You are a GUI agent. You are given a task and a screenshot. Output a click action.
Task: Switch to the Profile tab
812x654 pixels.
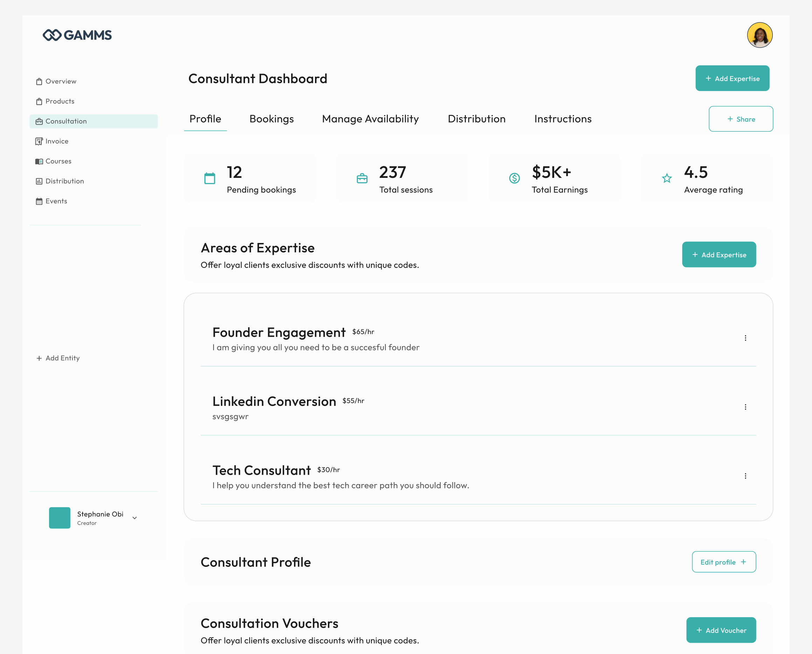coord(205,119)
